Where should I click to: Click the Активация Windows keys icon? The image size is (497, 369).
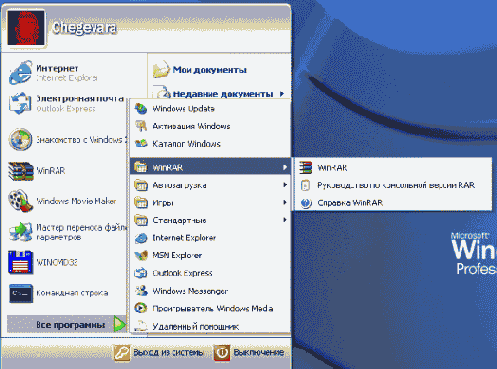[141, 126]
